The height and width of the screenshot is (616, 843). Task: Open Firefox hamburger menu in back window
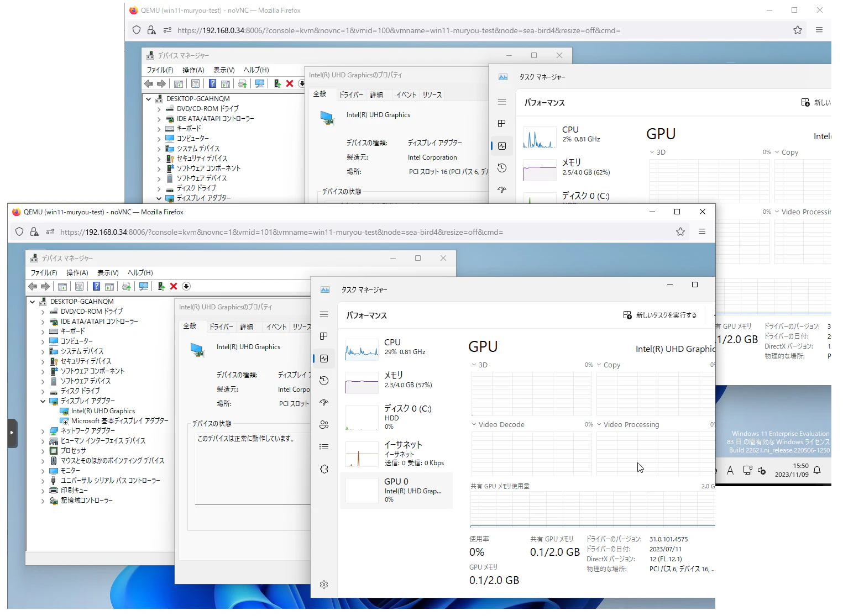point(819,30)
